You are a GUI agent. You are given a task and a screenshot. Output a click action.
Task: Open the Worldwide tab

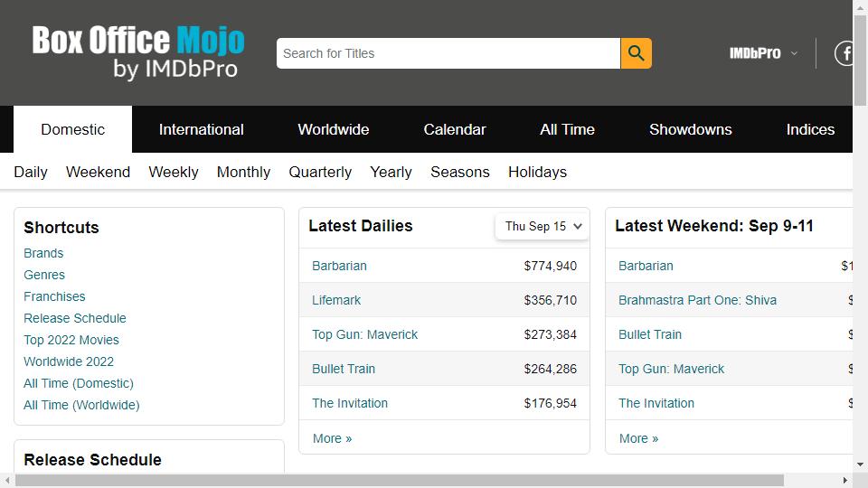334,129
